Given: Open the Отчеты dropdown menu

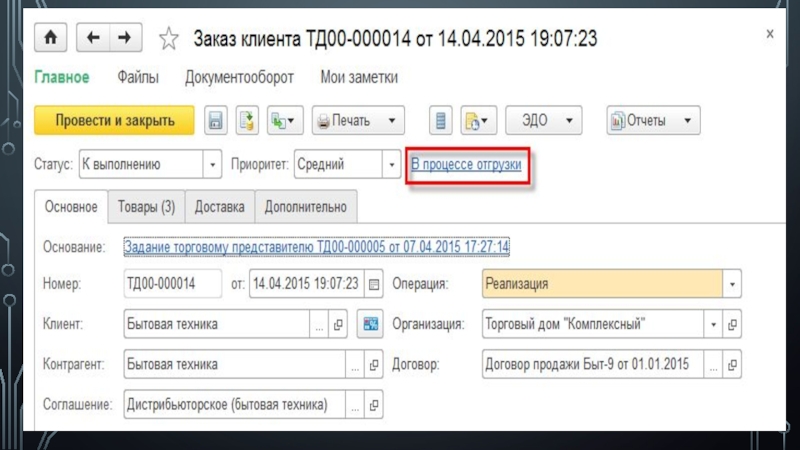Looking at the screenshot, I should pyautogui.click(x=654, y=121).
